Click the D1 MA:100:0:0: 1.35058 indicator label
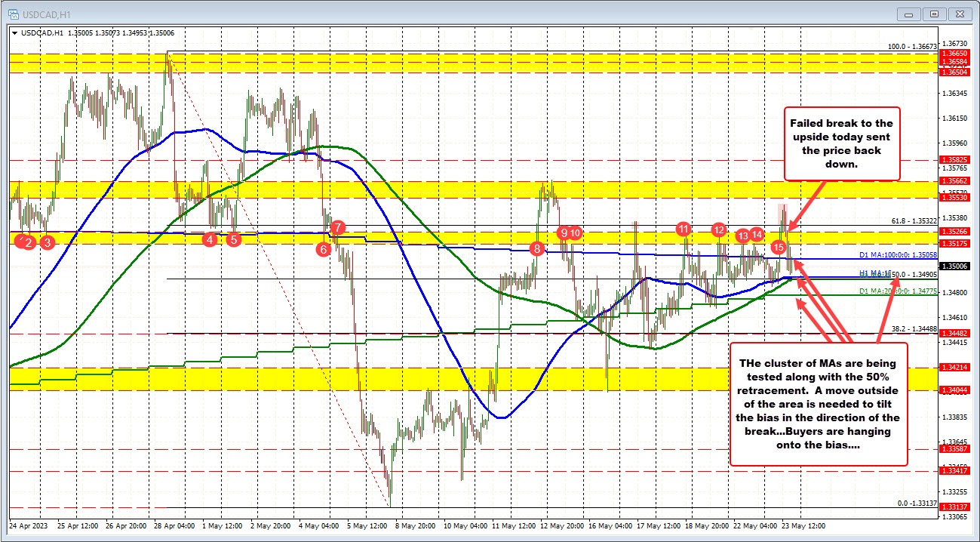This screenshot has height=542, width=980. click(899, 255)
